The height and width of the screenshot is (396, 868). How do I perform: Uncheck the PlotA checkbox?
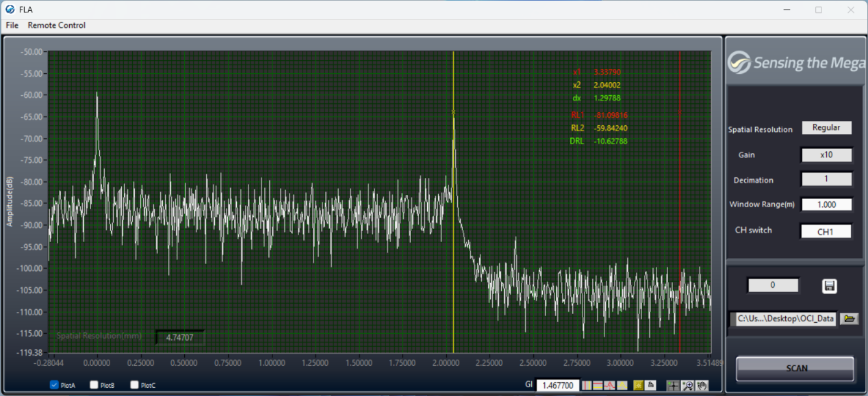54,385
